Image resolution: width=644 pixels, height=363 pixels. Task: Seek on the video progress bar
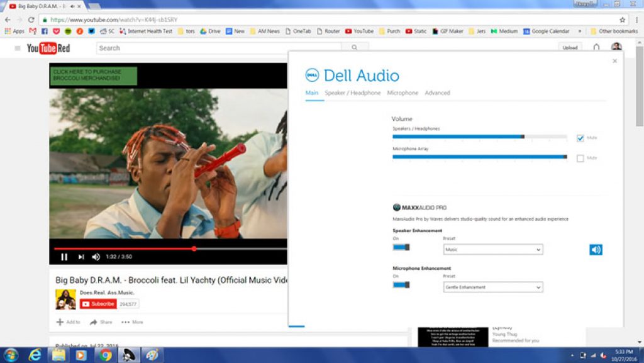coord(170,249)
